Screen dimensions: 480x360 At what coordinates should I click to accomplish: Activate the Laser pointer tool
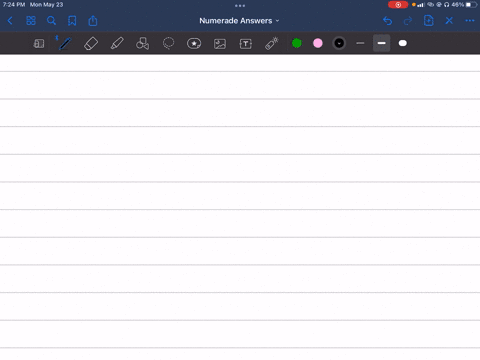[x=272, y=43]
